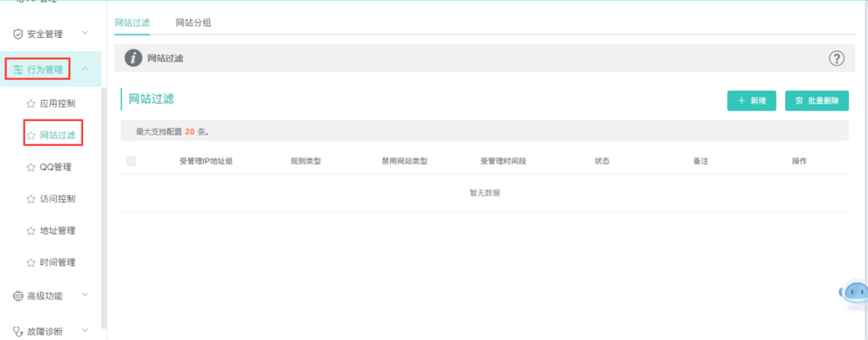Expand the 高级功能 menu chevron
Screen dimensions: 868x340
point(85,295)
